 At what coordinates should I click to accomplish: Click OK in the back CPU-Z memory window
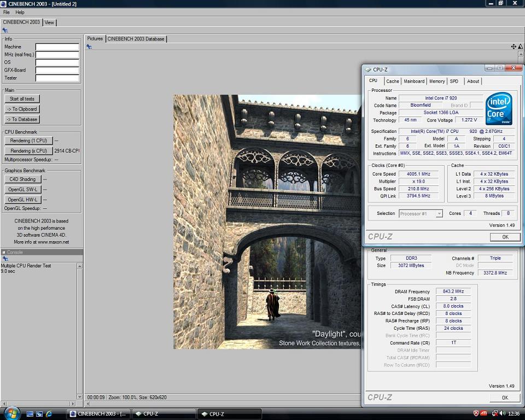(505, 398)
